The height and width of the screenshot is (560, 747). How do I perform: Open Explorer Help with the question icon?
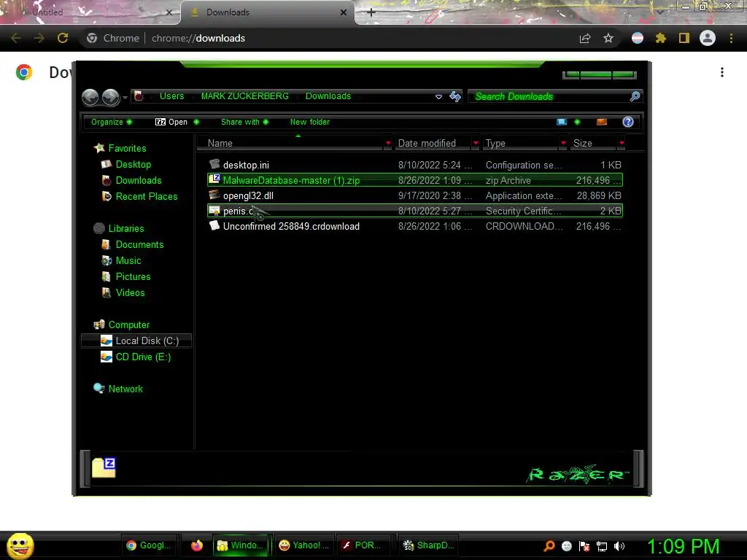[628, 122]
